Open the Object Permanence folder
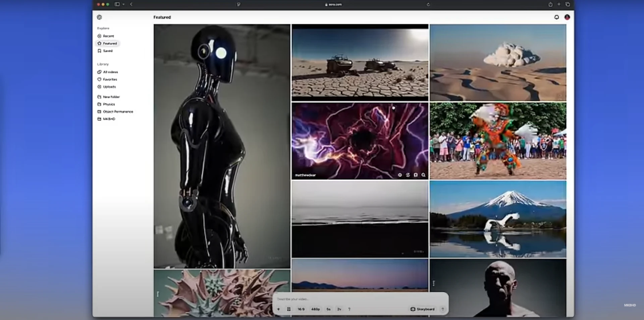 [118, 111]
